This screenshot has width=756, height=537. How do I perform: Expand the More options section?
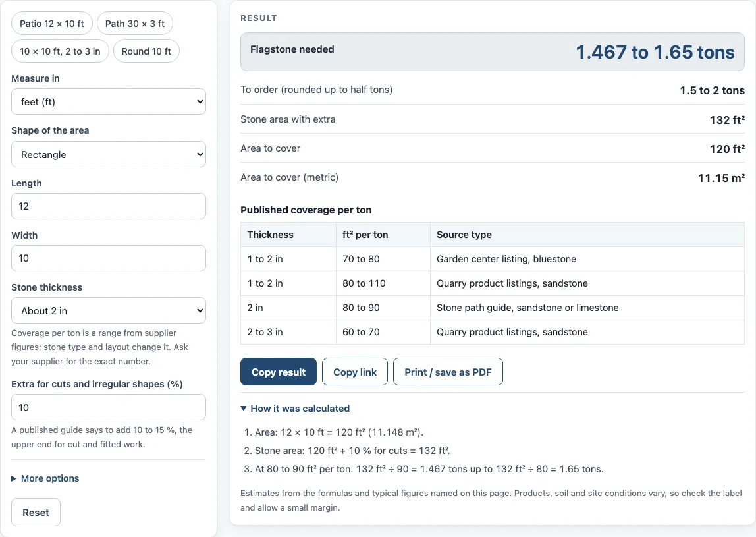tap(45, 478)
